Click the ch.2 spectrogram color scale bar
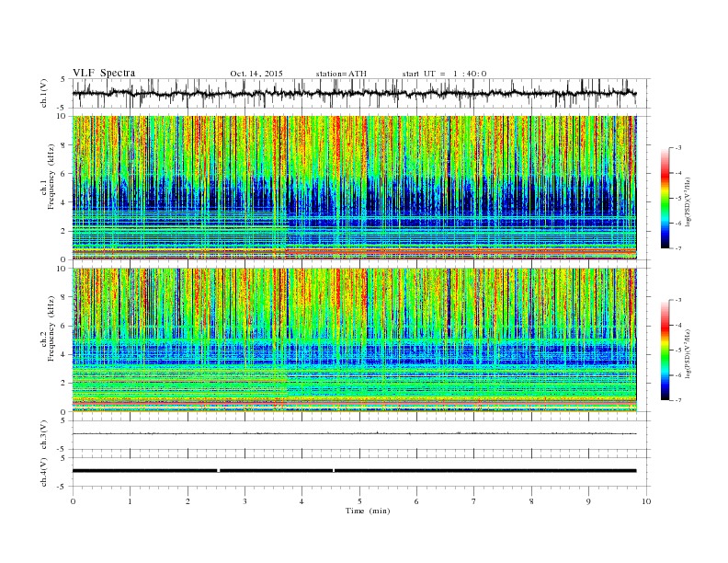The height and width of the screenshot is (563, 728). click(665, 350)
